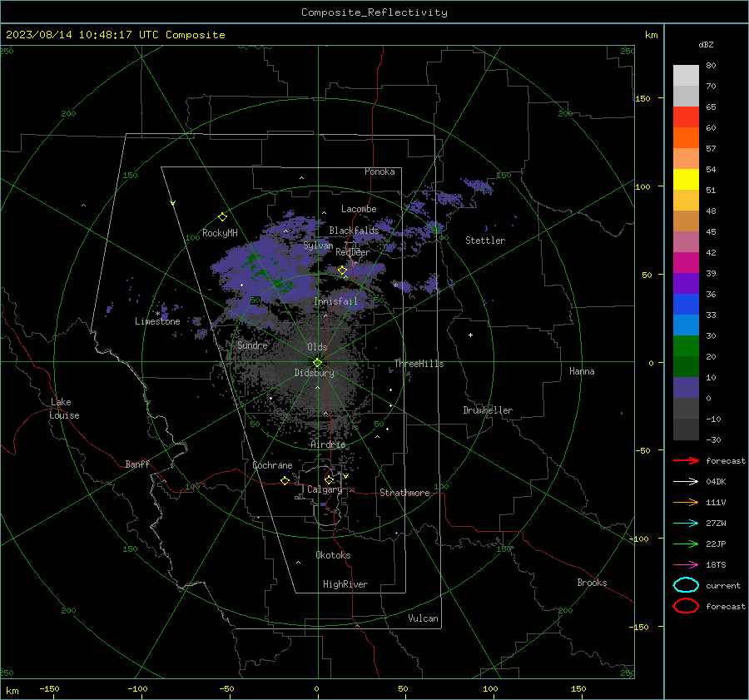Click the Cochrane town label
The image size is (749, 700).
tap(272, 465)
